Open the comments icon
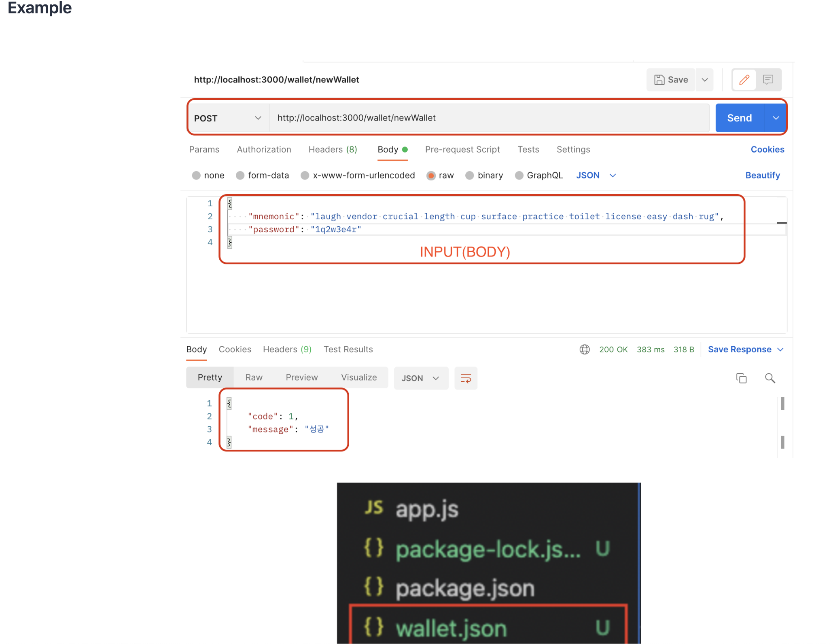This screenshot has height=644, width=831. [x=768, y=80]
